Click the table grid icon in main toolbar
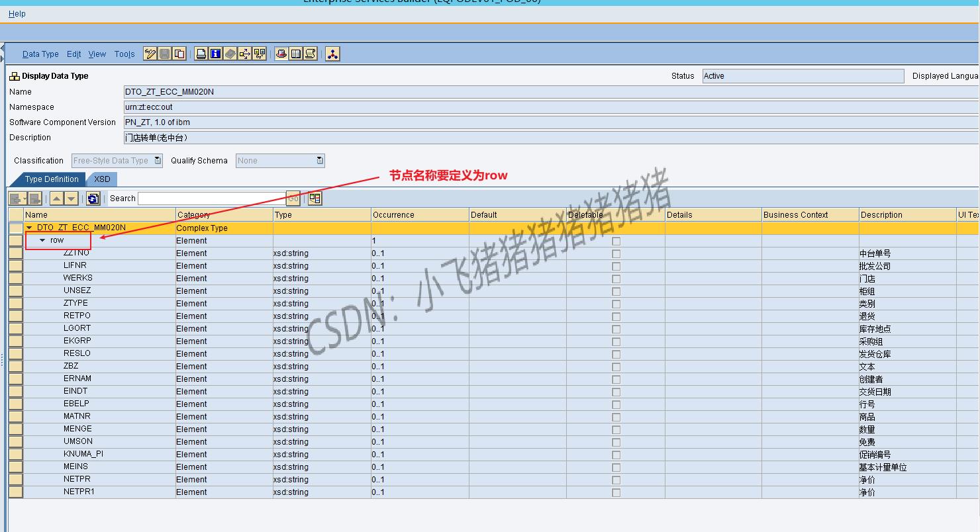The width and height of the screenshot is (980, 532). click(296, 54)
